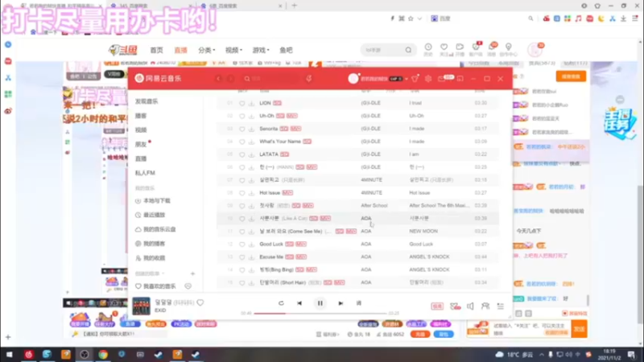Open Private FM in sidebar

point(145,173)
